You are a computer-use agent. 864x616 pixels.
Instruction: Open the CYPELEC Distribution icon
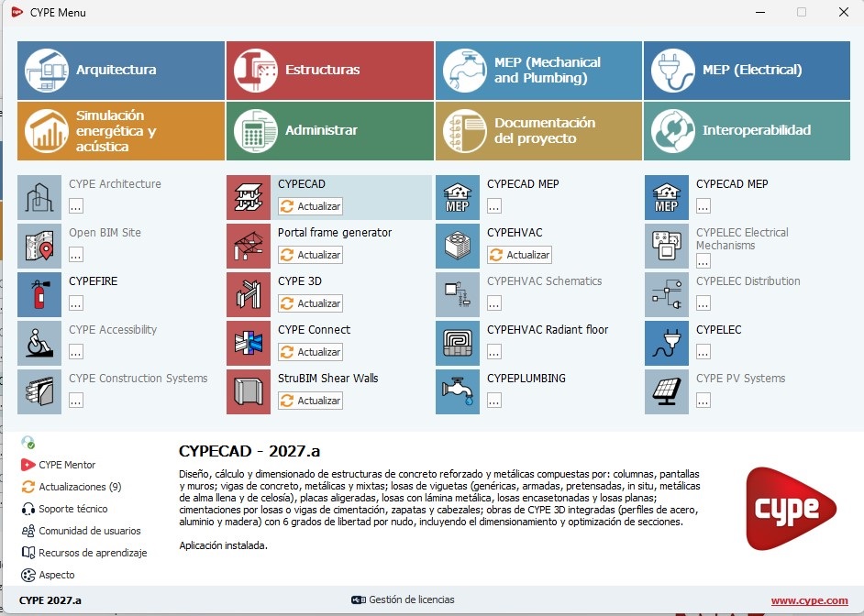pos(667,294)
